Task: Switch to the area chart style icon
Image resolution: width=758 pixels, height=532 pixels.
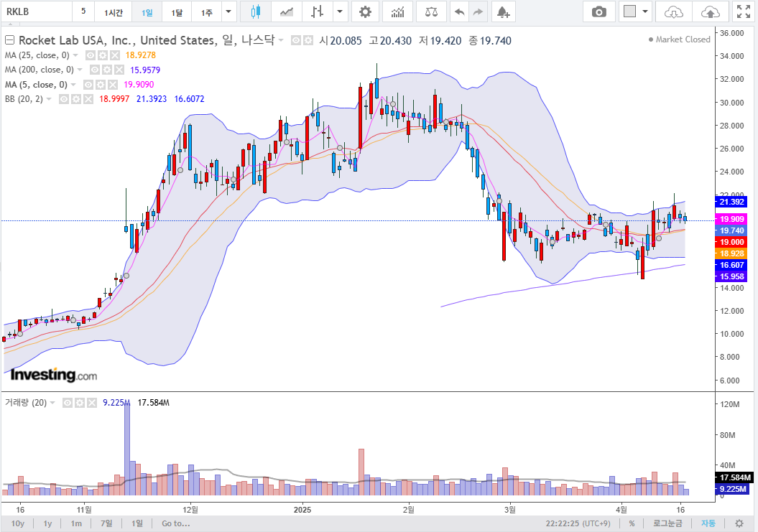Action: [x=287, y=11]
